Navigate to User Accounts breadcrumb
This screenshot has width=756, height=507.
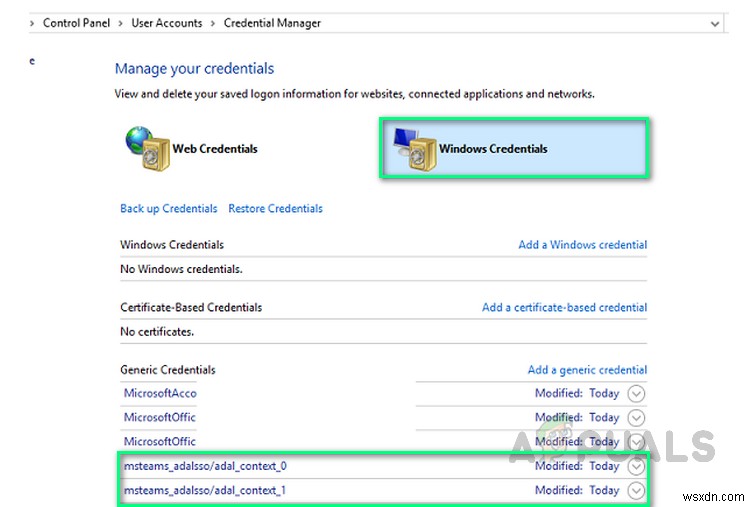tap(166, 23)
